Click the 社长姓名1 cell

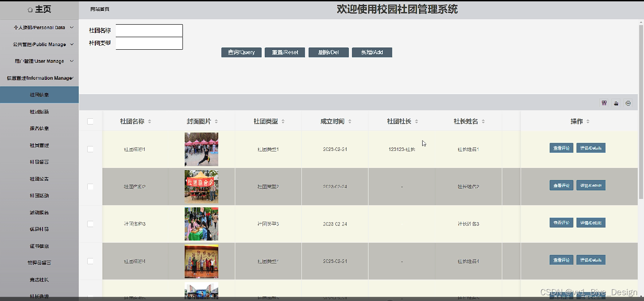tap(468, 149)
